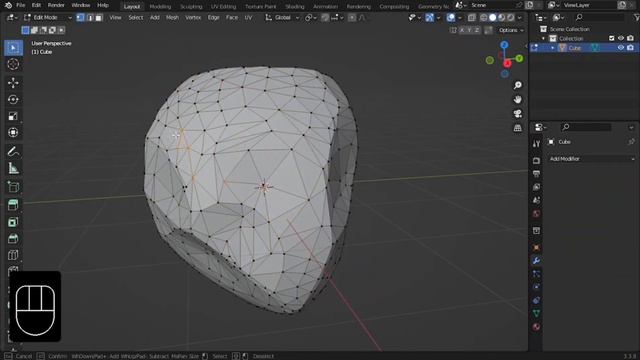Switch to the Sculpting workspace tab

pos(191,7)
